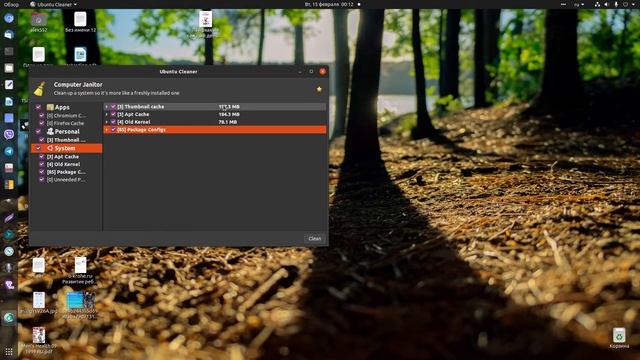640x360 pixels.
Task: Open Viber from the dock
Action: (x=9, y=134)
